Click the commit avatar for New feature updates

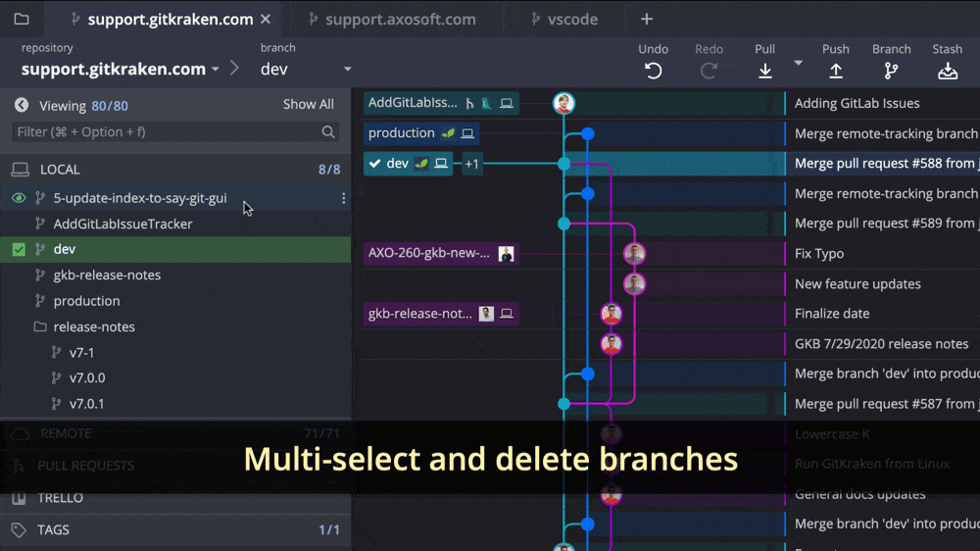tap(634, 284)
